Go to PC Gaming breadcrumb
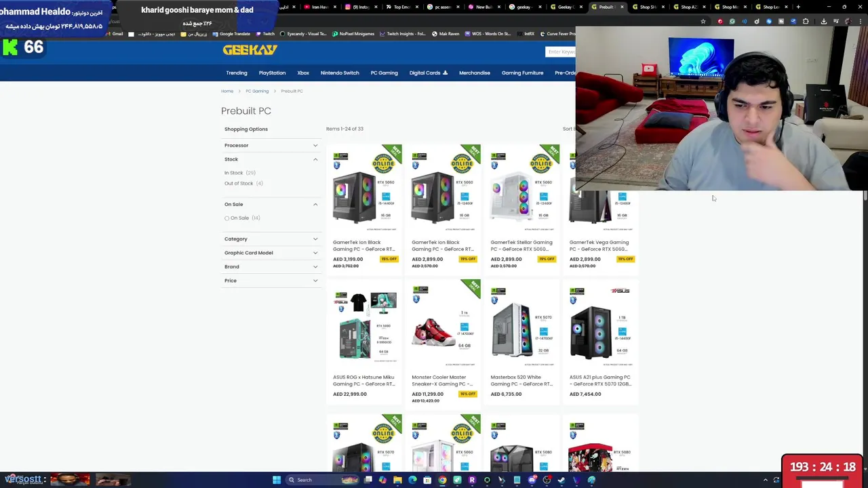Screen dimensions: 868x488 click(x=257, y=91)
